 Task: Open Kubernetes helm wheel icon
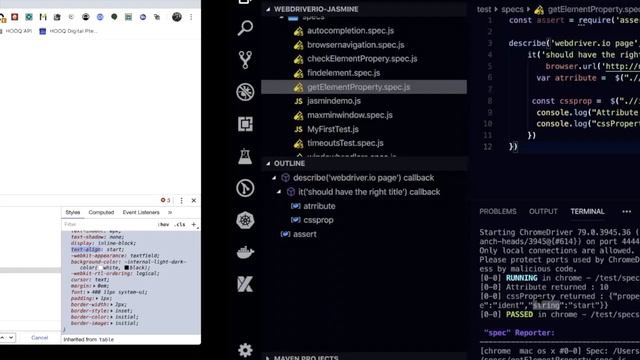click(x=245, y=220)
